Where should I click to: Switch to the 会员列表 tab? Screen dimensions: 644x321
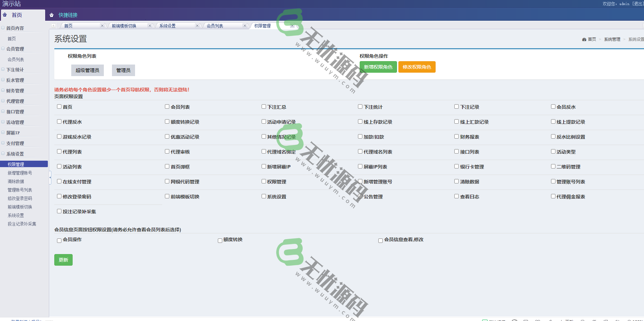[215, 26]
